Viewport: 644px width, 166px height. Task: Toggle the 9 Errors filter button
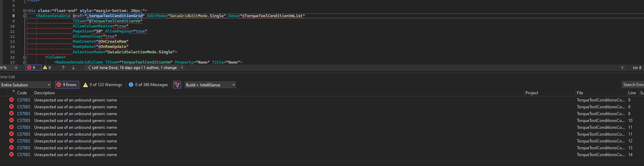pos(67,85)
